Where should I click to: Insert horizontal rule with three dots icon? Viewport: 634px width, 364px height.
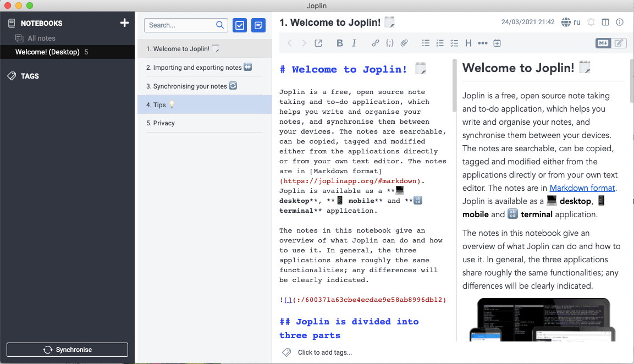click(x=483, y=43)
